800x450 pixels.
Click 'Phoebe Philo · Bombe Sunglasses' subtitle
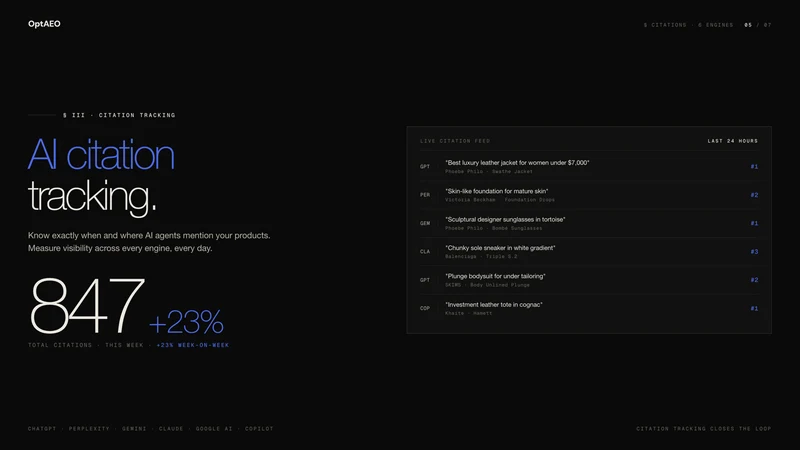pyautogui.click(x=493, y=228)
